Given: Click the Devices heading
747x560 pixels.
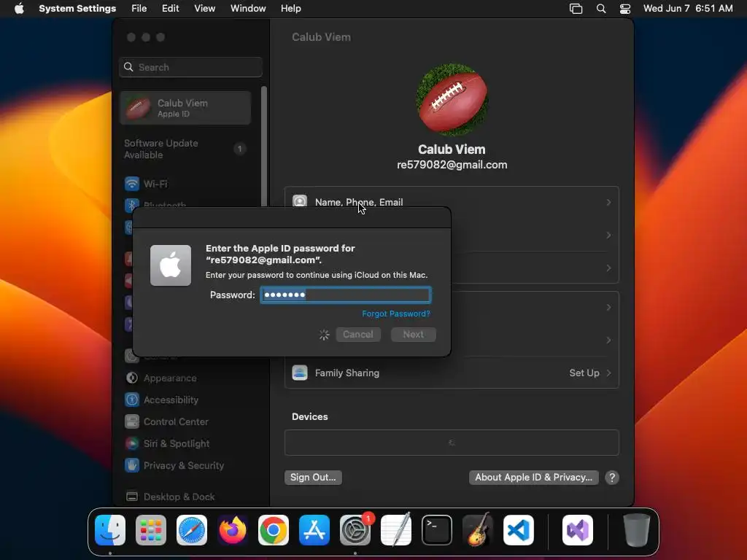Looking at the screenshot, I should coord(309,416).
